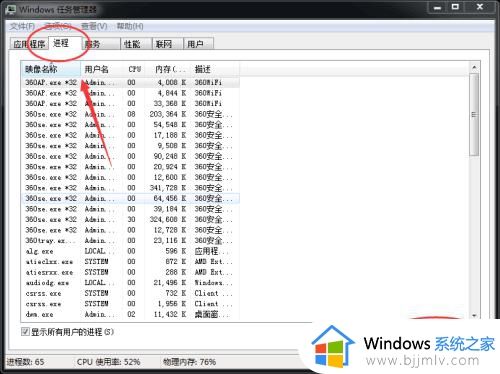The image size is (500, 374).
Task: Click the 39,184 K memory cell
Action: (170, 209)
